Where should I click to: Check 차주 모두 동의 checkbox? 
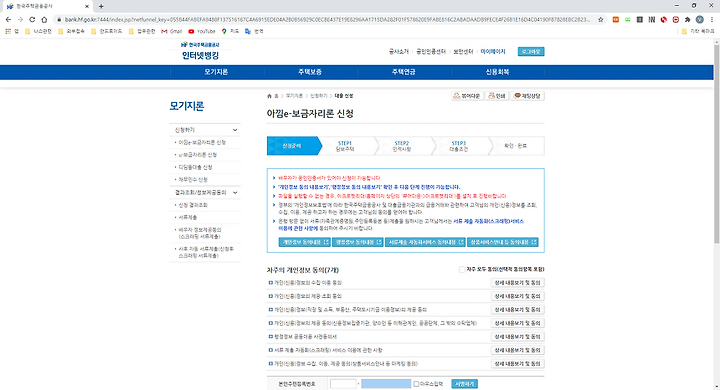pos(461,270)
